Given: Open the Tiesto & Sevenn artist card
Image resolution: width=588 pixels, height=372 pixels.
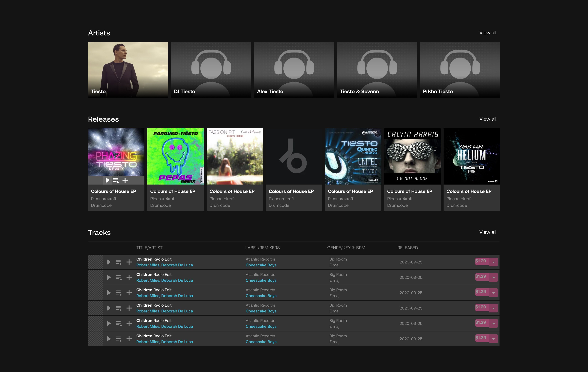Looking at the screenshot, I should (x=377, y=70).
